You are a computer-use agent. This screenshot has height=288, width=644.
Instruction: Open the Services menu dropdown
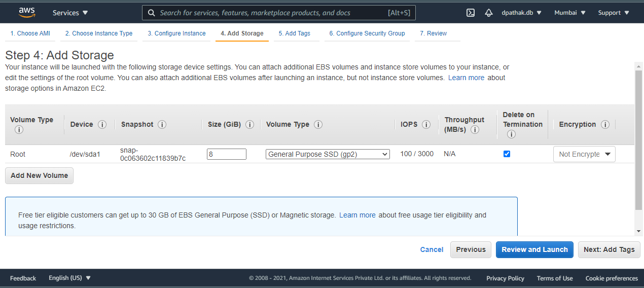tap(70, 13)
